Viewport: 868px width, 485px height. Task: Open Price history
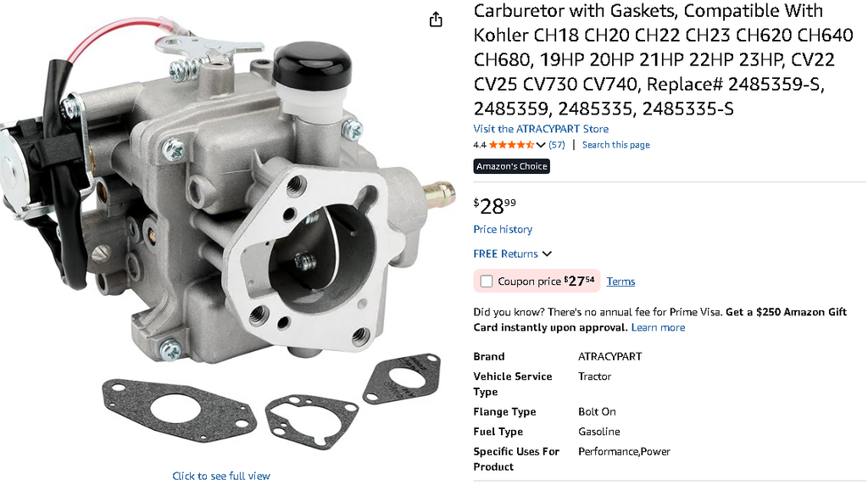503,229
